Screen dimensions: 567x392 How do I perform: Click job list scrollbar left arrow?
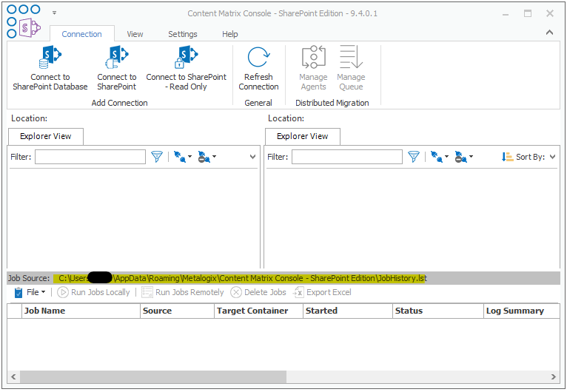pyautogui.click(x=13, y=376)
